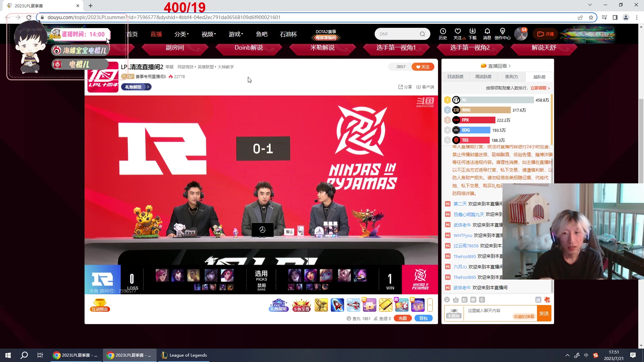This screenshot has height=362, width=644.
Task: Click the red star icon in chat toolbar
Action: (547, 300)
